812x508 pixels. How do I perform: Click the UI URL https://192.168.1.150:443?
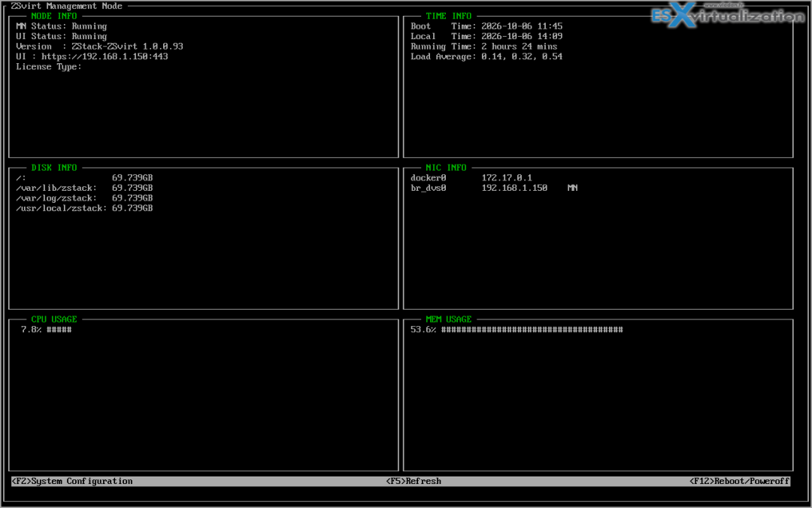(105, 56)
